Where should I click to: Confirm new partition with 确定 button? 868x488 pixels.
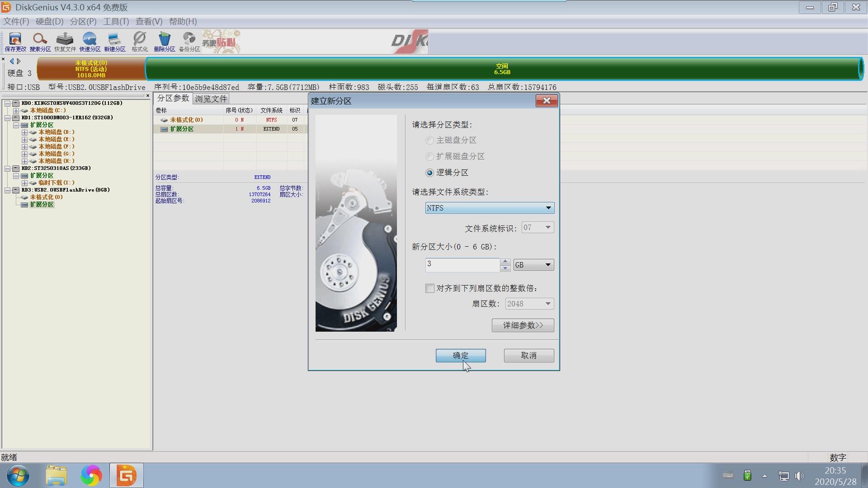[461, 356]
